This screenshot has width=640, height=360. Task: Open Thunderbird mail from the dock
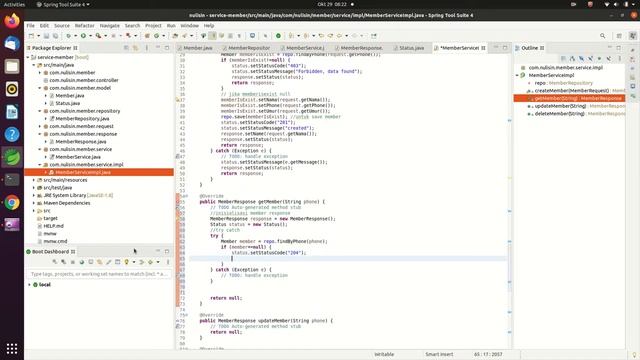point(12,43)
